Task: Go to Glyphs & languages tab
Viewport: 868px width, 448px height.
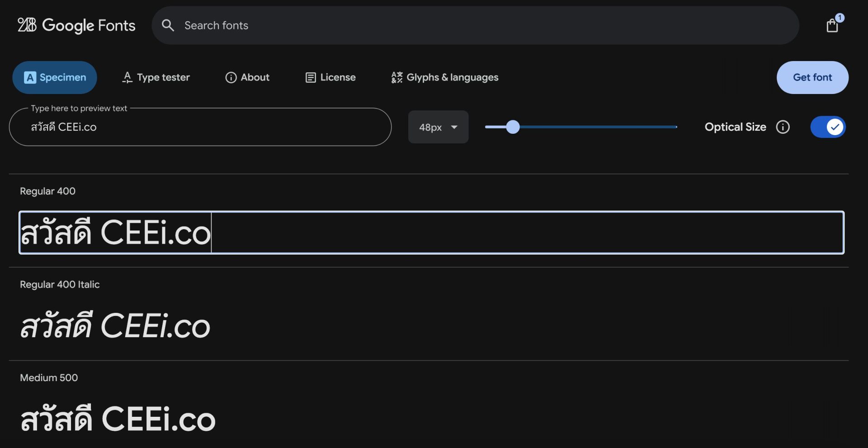Action: (445, 77)
